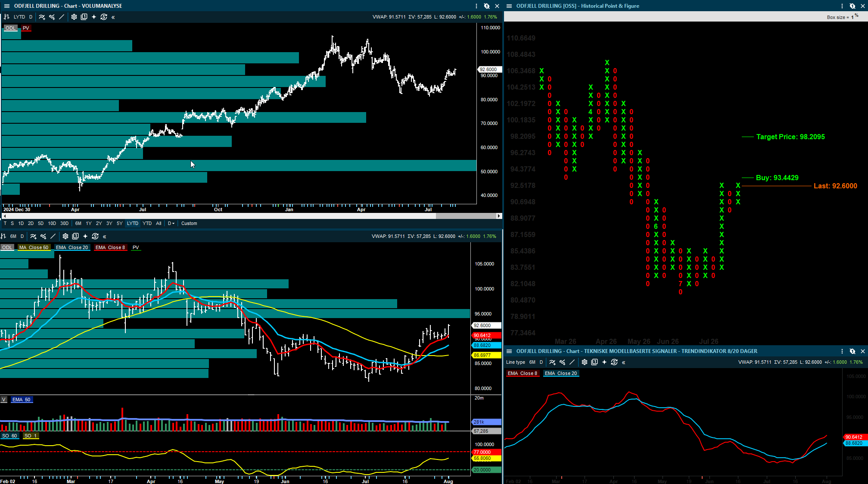Click the Box size value in Point & Figure
Image resolution: width=868 pixels, height=484 pixels.
852,17
